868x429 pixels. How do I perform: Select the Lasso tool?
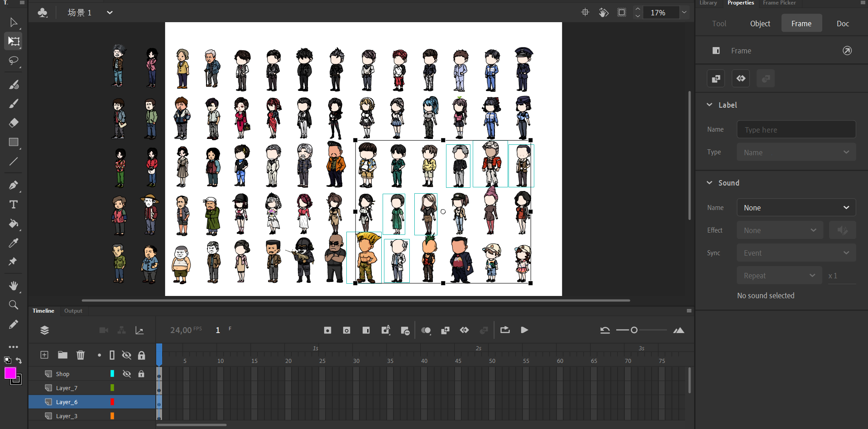pyautogui.click(x=14, y=61)
